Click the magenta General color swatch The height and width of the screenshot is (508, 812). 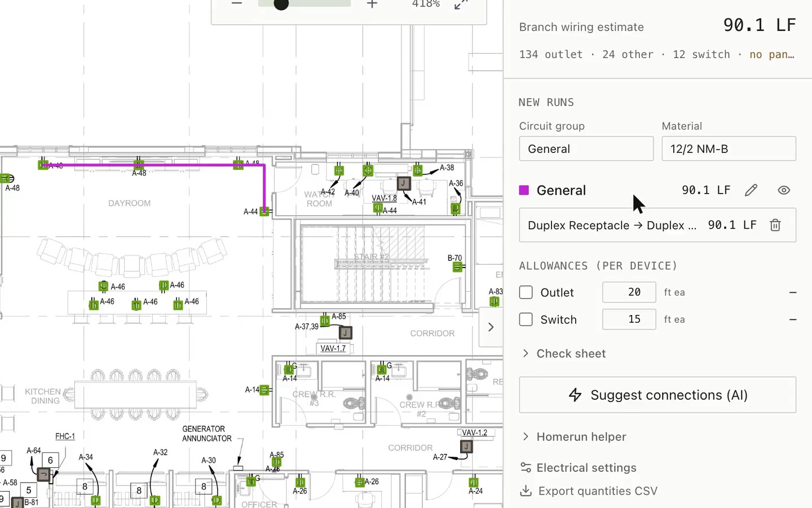(524, 190)
